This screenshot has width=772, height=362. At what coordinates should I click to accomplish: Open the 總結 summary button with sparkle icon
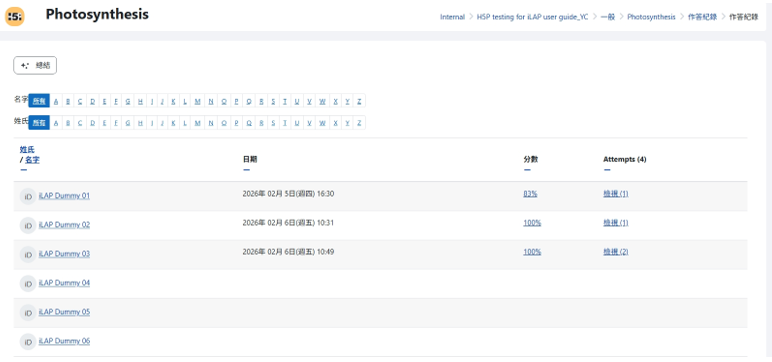point(35,66)
